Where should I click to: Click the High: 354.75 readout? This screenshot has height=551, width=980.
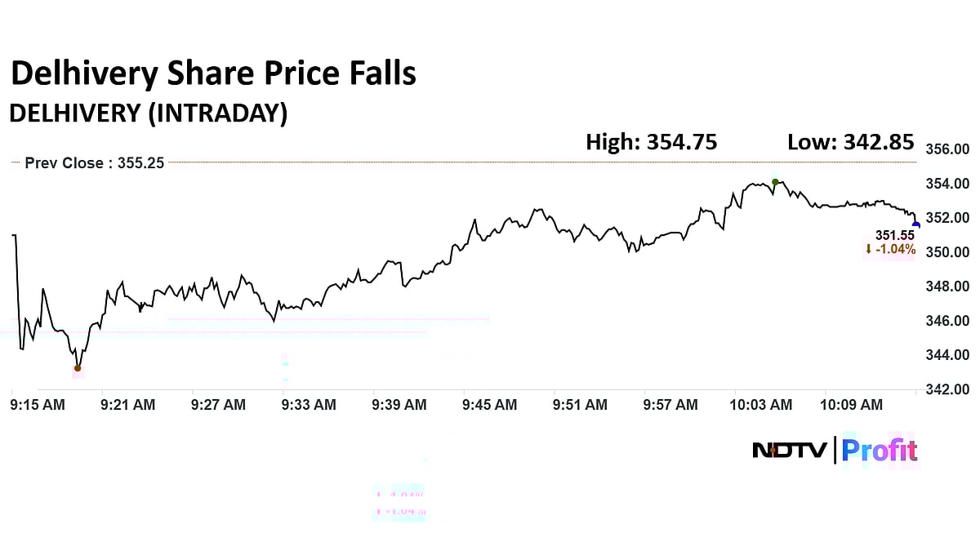[x=652, y=142]
